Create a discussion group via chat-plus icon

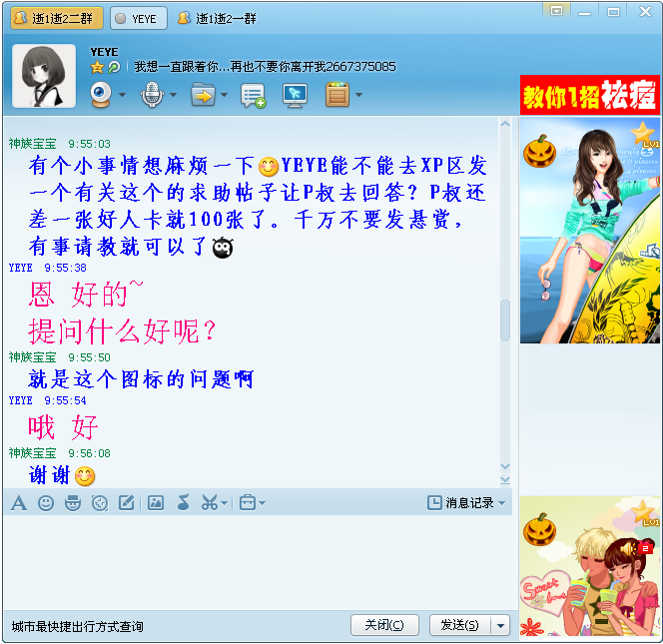[x=253, y=95]
